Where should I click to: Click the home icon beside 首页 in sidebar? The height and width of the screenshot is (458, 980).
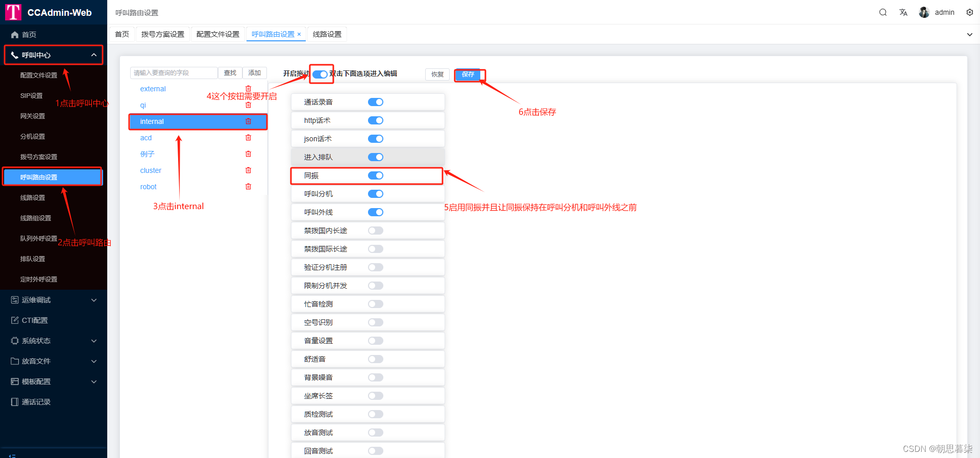pyautogui.click(x=15, y=35)
